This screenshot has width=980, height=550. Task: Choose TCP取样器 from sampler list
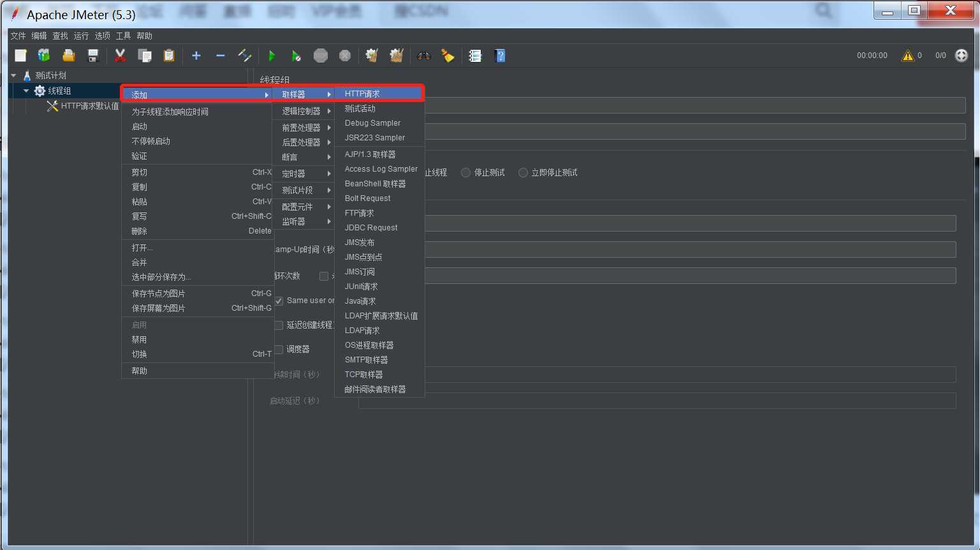point(379,375)
